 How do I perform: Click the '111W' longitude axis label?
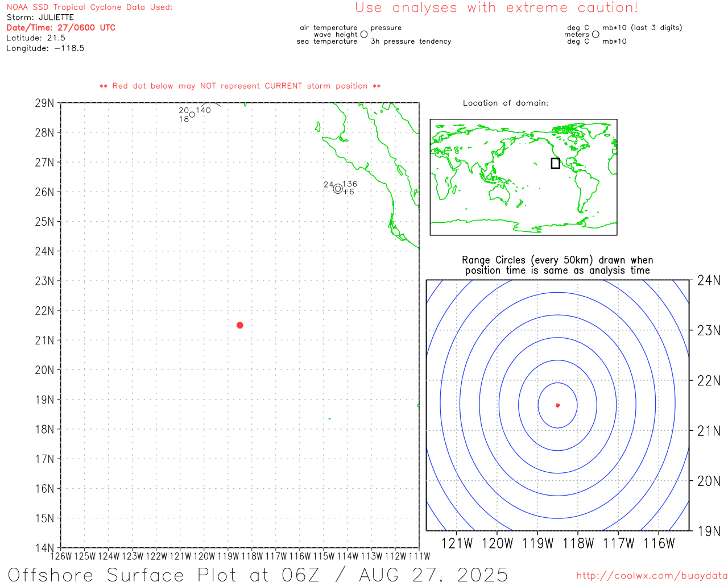tap(419, 556)
